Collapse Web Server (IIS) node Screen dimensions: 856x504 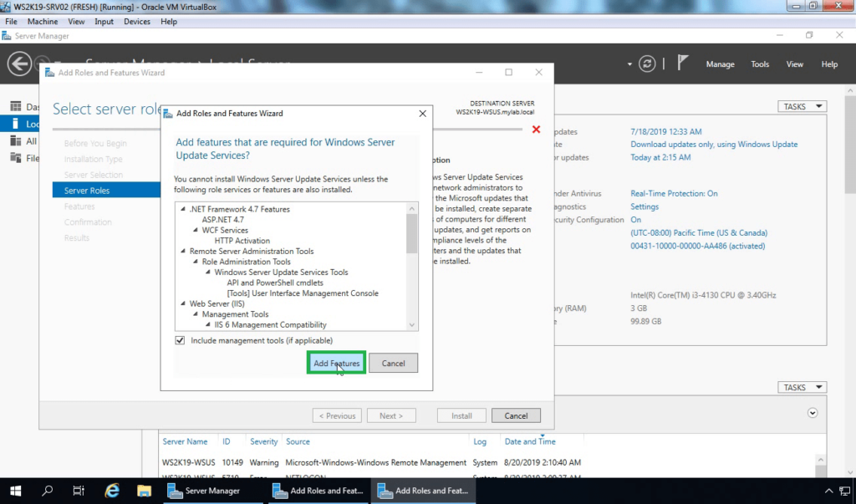(x=183, y=303)
